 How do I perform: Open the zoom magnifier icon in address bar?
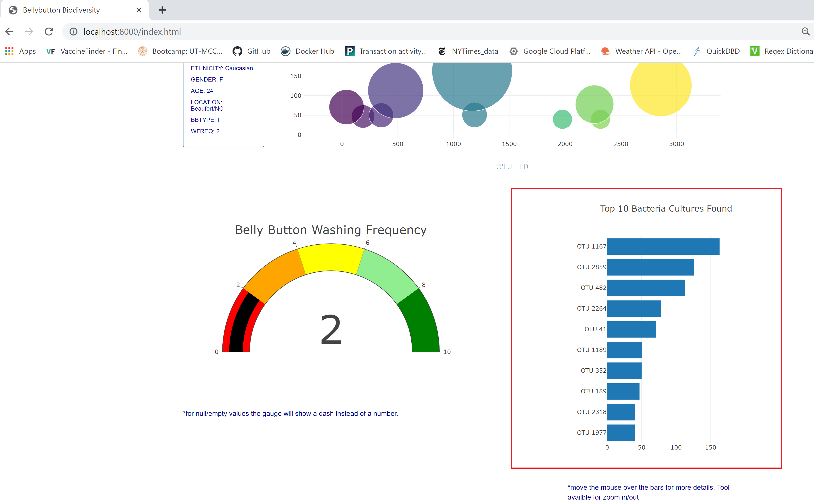(x=805, y=32)
